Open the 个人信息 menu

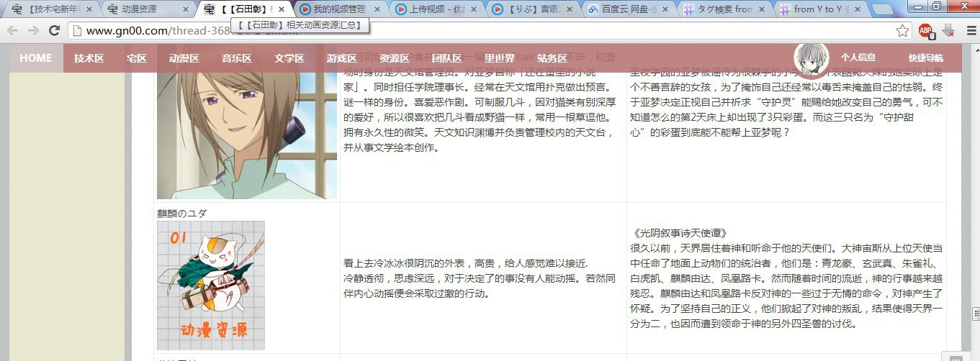858,58
